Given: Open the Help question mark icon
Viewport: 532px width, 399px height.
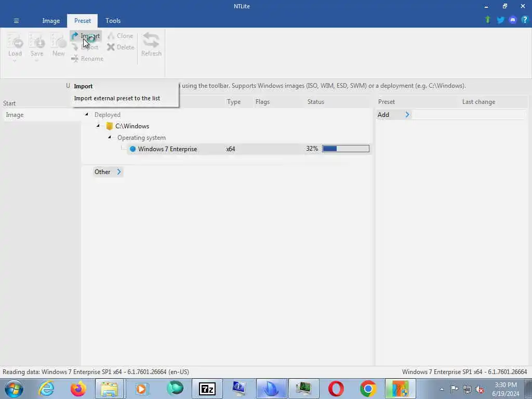Looking at the screenshot, I should click(525, 20).
